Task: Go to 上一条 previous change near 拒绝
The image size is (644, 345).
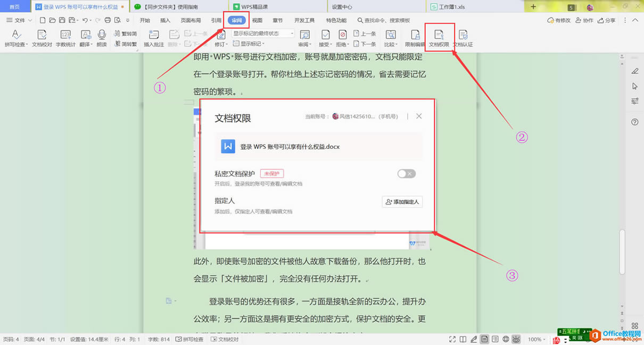Action: point(365,33)
